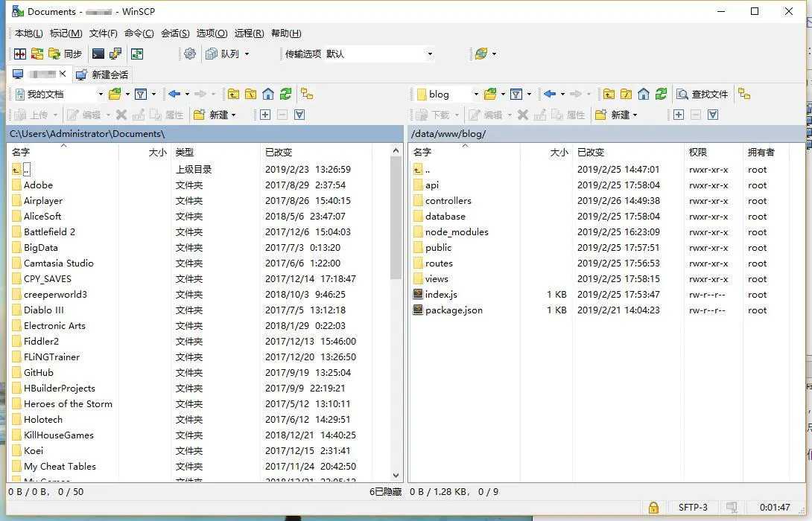
Task: Click remote select files plus icon
Action: click(679, 115)
